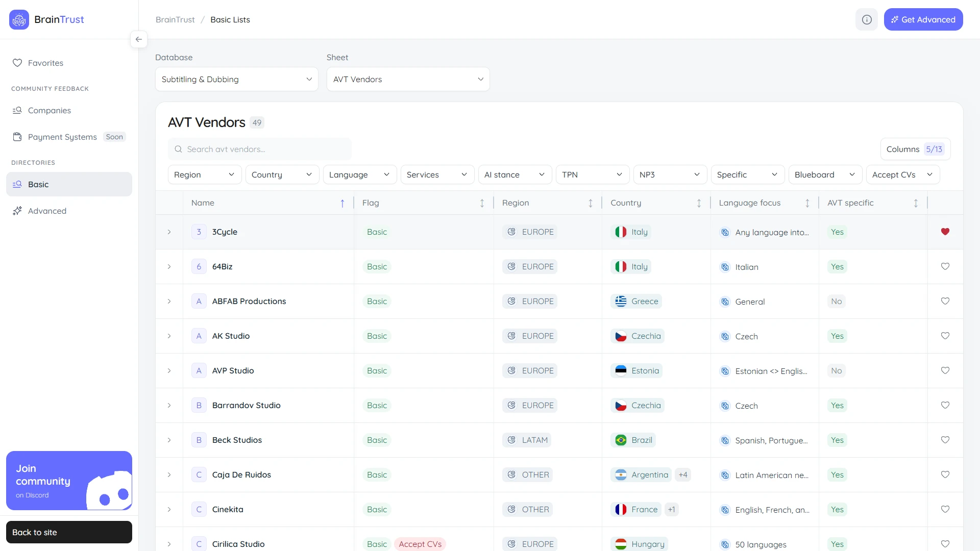The height and width of the screenshot is (551, 980).
Task: Select Advanced directory in sidebar
Action: click(69, 211)
